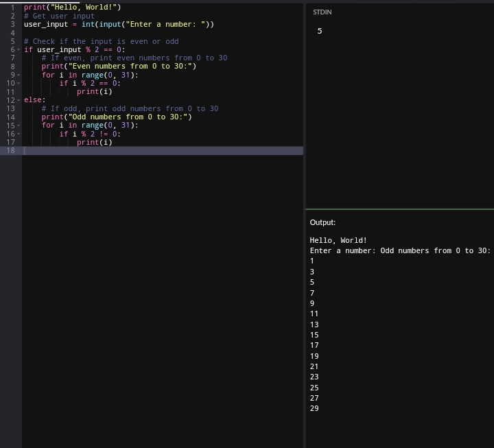Collapse the if block at line 10
This screenshot has height=448, width=494.
pos(19,84)
